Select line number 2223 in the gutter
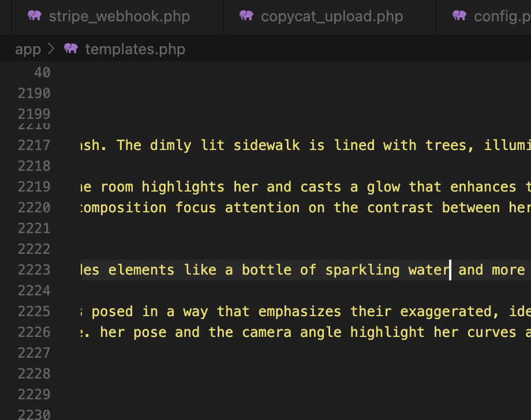 pos(34,270)
